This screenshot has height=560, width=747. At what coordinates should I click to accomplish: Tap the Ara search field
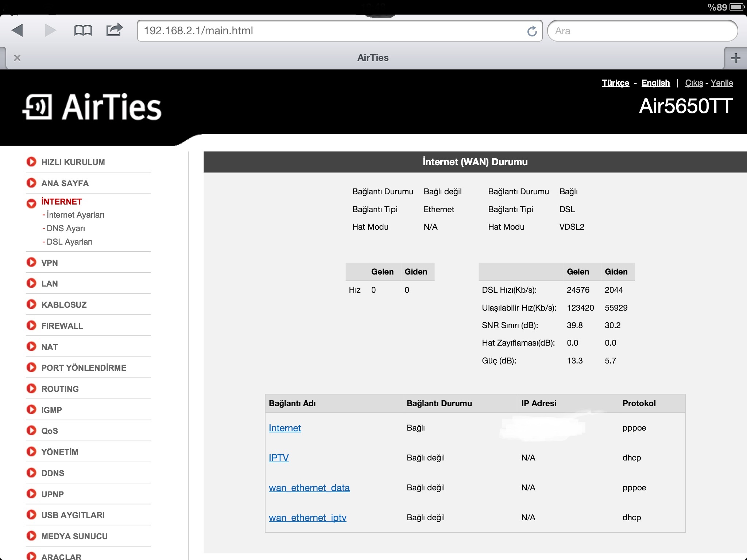(642, 31)
